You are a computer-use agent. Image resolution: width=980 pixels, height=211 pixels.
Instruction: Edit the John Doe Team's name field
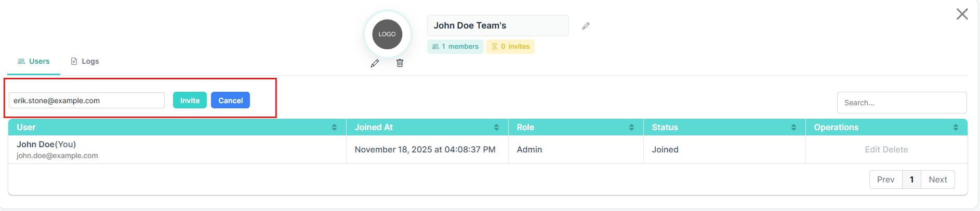[x=497, y=25]
